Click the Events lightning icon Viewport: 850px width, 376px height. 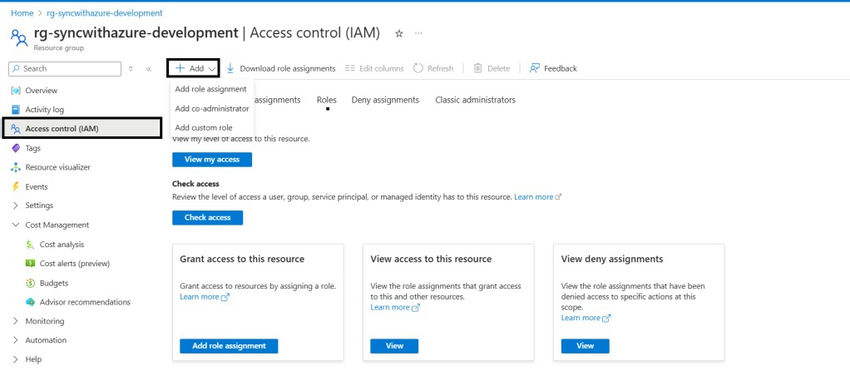point(15,186)
